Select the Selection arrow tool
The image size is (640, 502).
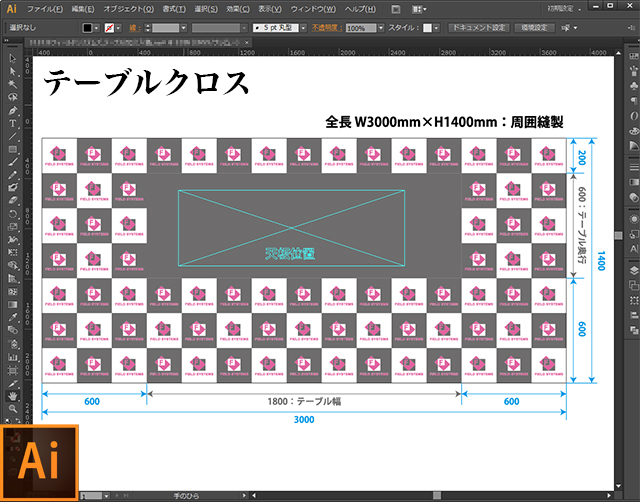tap(13, 58)
